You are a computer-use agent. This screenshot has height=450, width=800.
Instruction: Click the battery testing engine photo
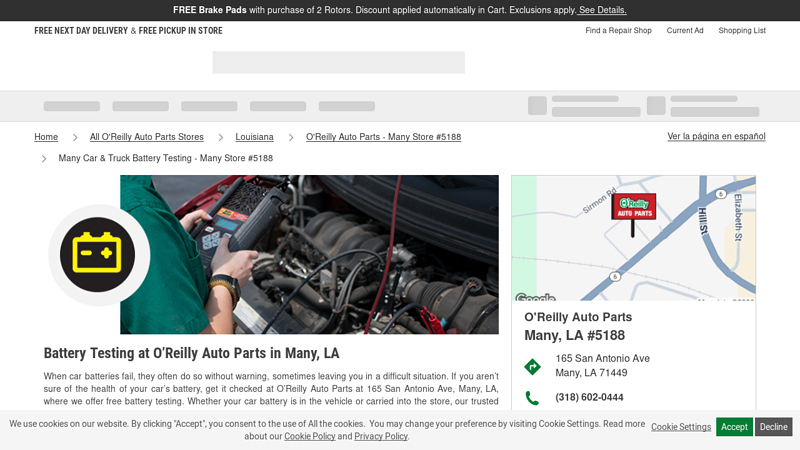click(309, 254)
